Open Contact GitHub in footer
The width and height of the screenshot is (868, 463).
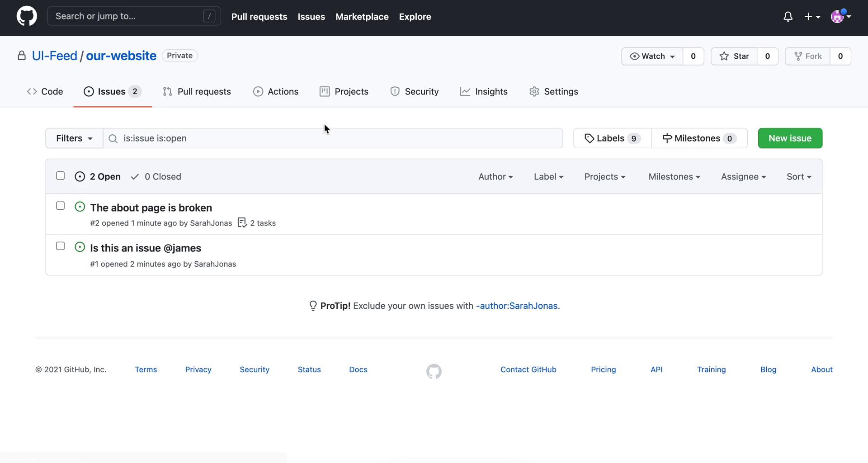(x=528, y=369)
